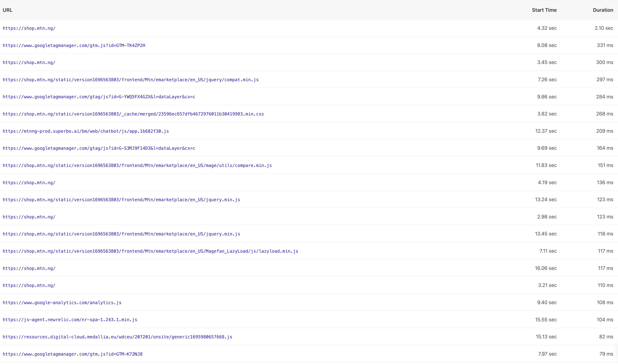Viewport: 618px width, 364px height.
Task: Open the merged min.css cache link
Action: coord(133,114)
